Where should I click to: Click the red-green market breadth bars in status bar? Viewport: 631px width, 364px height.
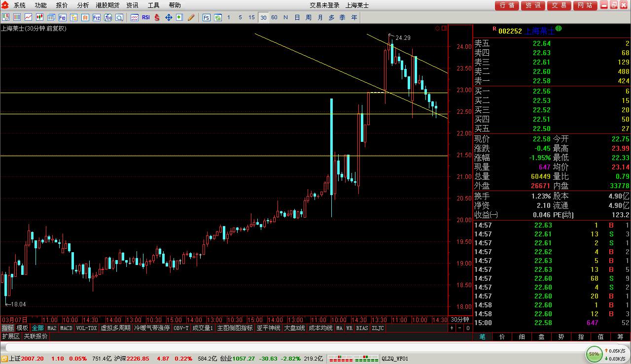353,359
